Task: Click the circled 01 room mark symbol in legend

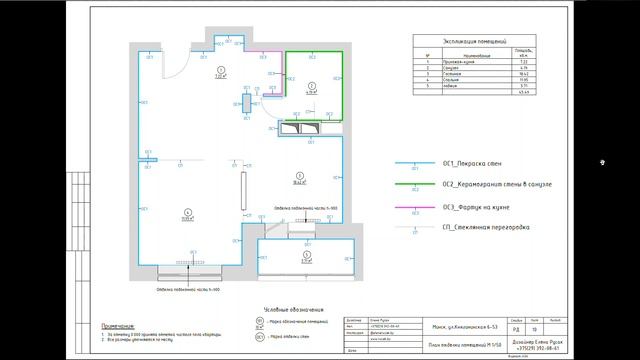Action: click(260, 322)
